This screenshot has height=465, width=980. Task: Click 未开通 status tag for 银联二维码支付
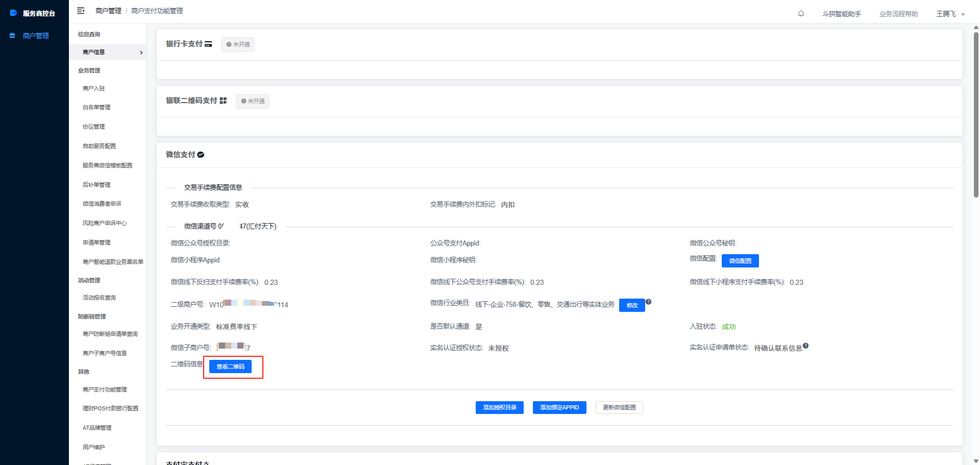pyautogui.click(x=253, y=101)
